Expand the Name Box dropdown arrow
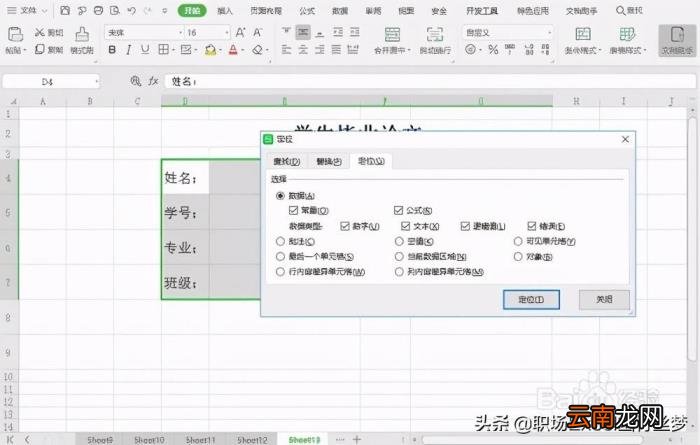 pos(96,82)
